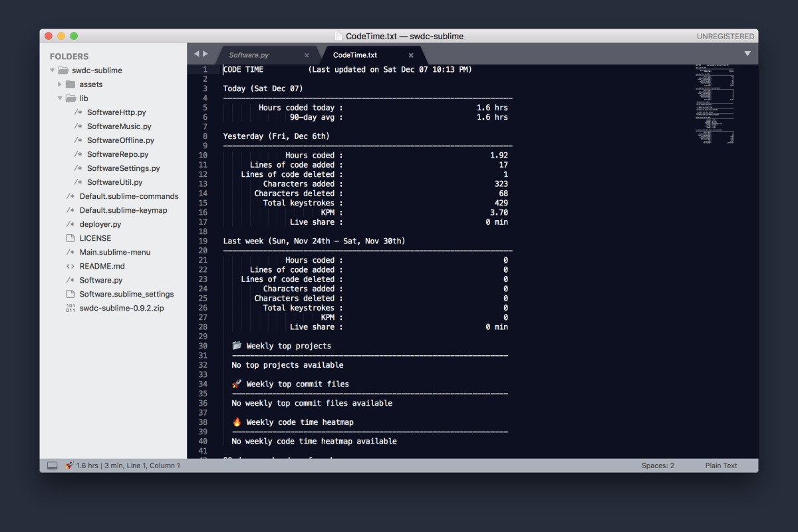Collapse the lib folder
The width and height of the screenshot is (798, 532).
[60, 98]
